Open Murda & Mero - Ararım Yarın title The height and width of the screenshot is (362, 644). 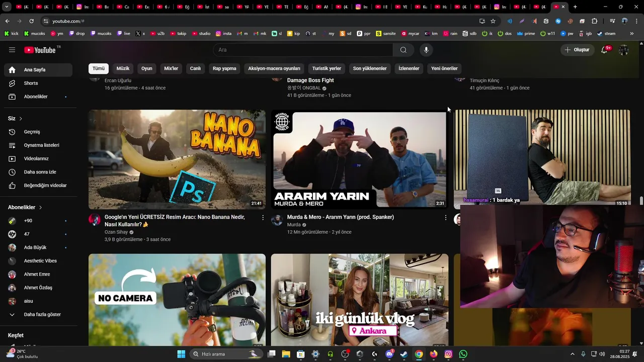[x=341, y=217]
